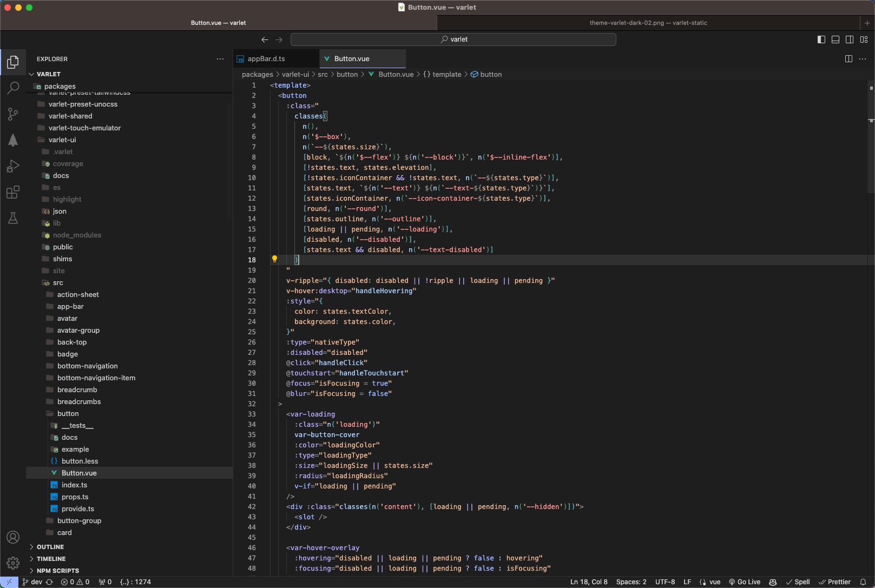Toggle the primary side bar visibility
This screenshot has width=875, height=588.
coord(821,39)
